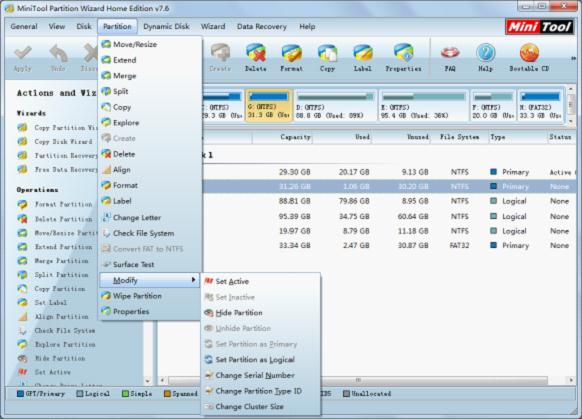This screenshot has height=419, width=582.
Task: Select Change Partition Type ID
Action: [261, 391]
